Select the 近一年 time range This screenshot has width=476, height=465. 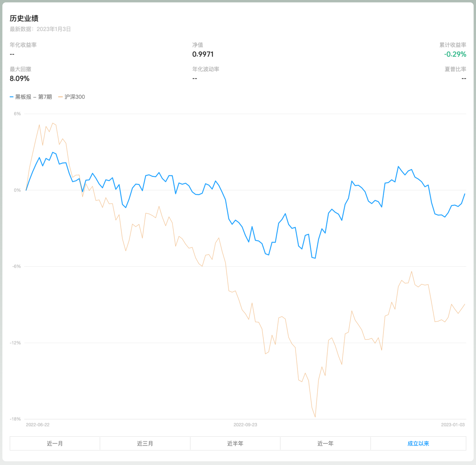pyautogui.click(x=325, y=443)
